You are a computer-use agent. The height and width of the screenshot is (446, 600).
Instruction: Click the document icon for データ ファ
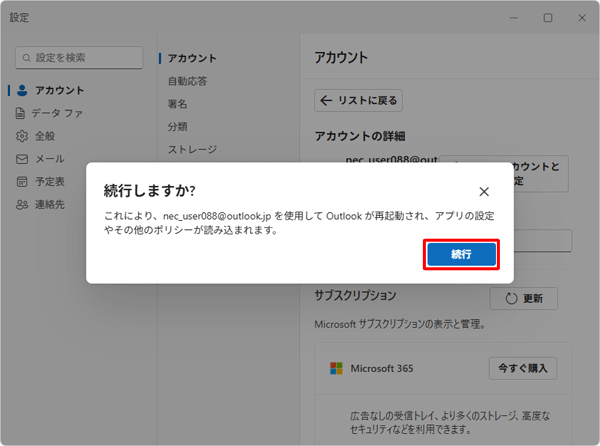pyautogui.click(x=20, y=113)
